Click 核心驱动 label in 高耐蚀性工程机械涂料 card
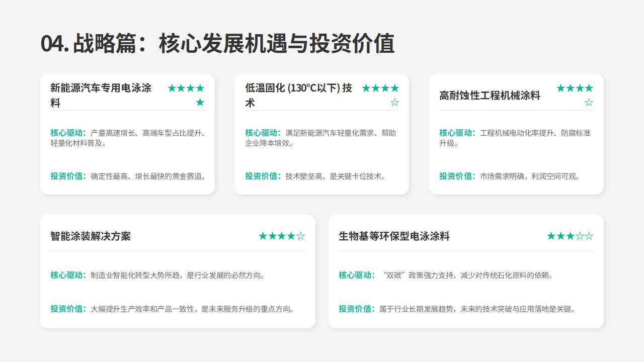 (x=457, y=133)
